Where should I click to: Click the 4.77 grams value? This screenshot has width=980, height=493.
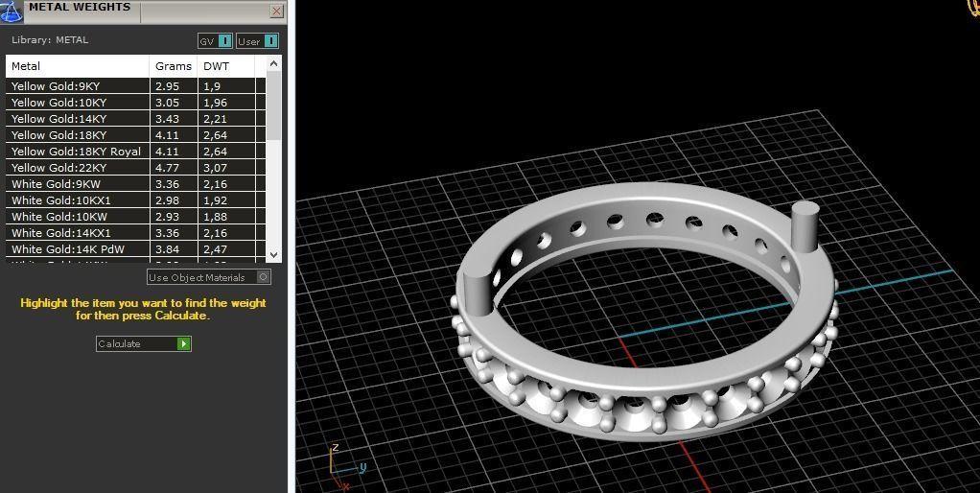point(168,168)
